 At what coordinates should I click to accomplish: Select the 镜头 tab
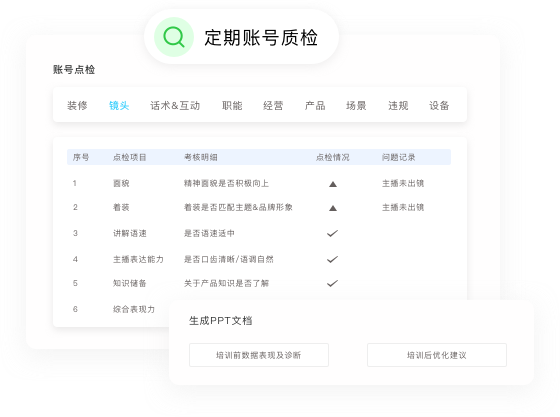point(119,106)
